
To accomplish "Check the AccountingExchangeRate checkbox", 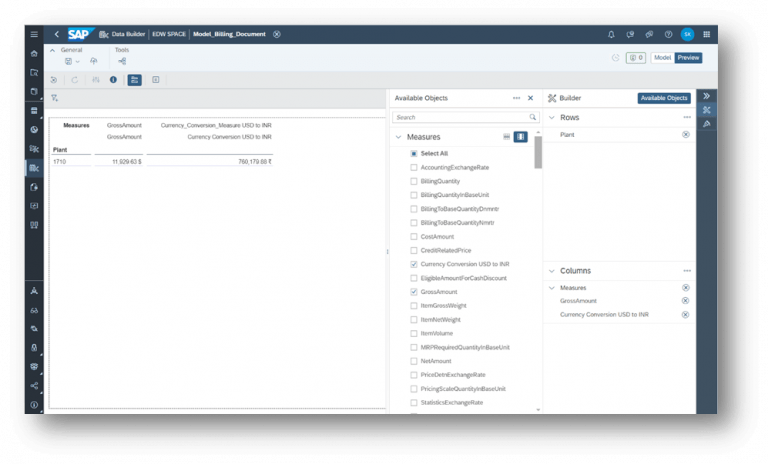I will (x=414, y=168).
